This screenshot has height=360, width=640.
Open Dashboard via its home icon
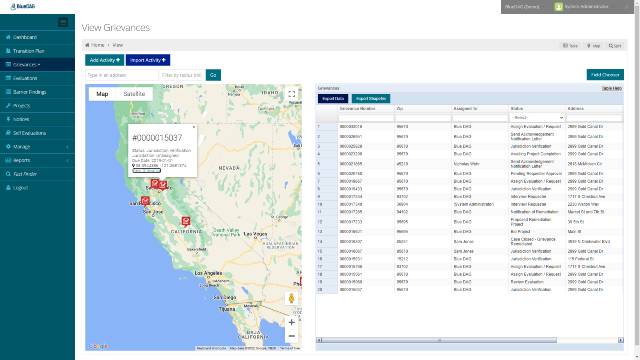point(8,37)
